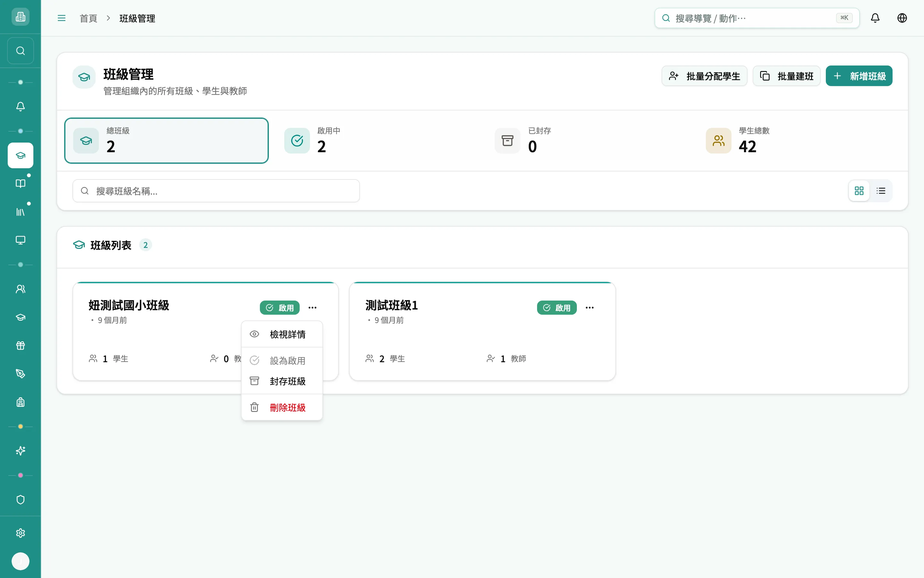Open the users sidebar icon
The image size is (924, 578).
[20, 289]
